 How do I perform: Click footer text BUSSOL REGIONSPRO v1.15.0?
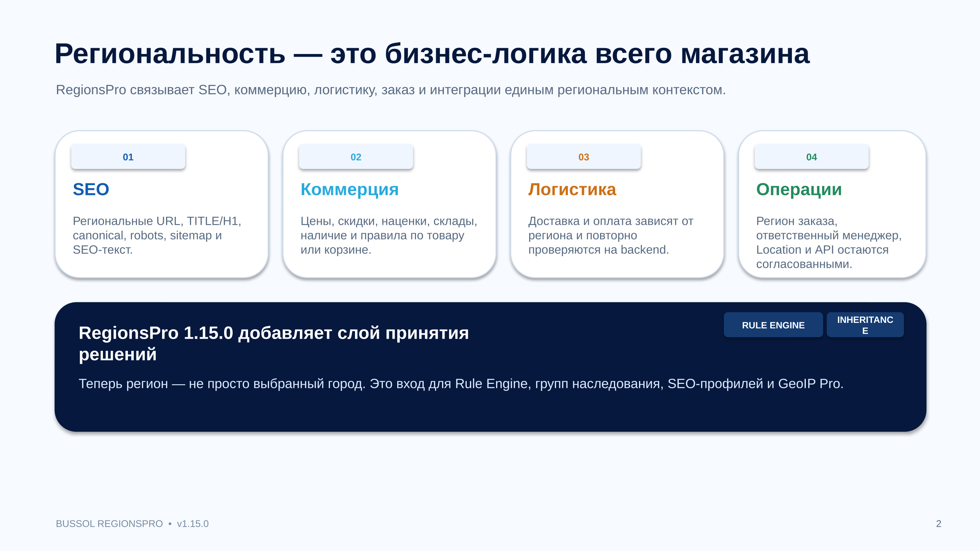click(x=132, y=524)
